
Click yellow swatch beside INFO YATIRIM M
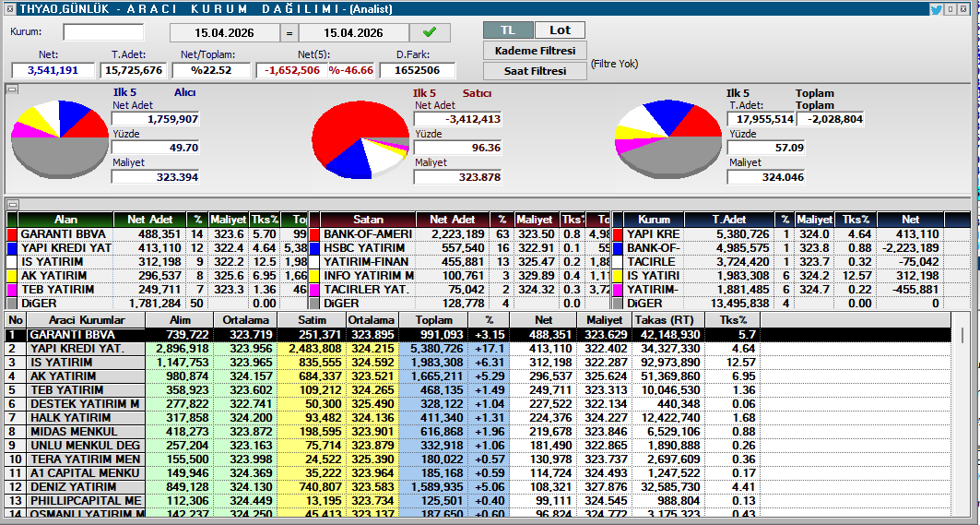(x=315, y=275)
